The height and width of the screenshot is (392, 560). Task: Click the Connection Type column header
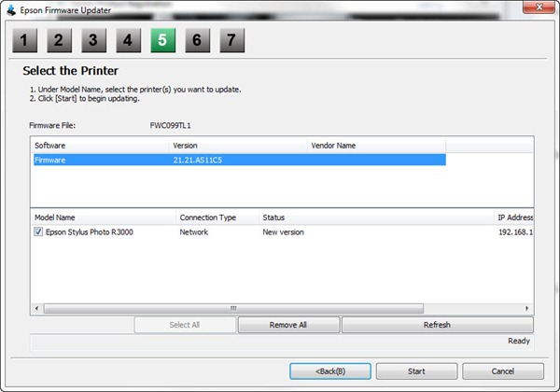point(217,217)
